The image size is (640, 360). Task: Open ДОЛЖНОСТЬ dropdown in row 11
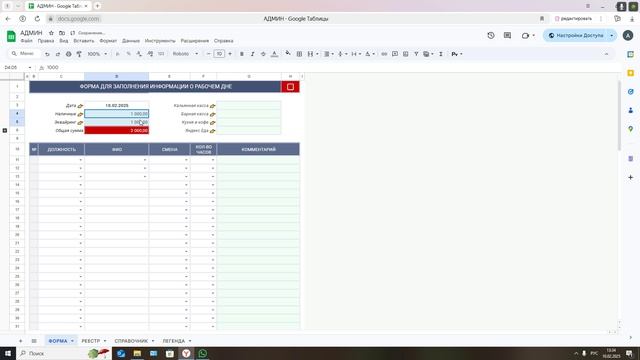[x=81, y=160]
